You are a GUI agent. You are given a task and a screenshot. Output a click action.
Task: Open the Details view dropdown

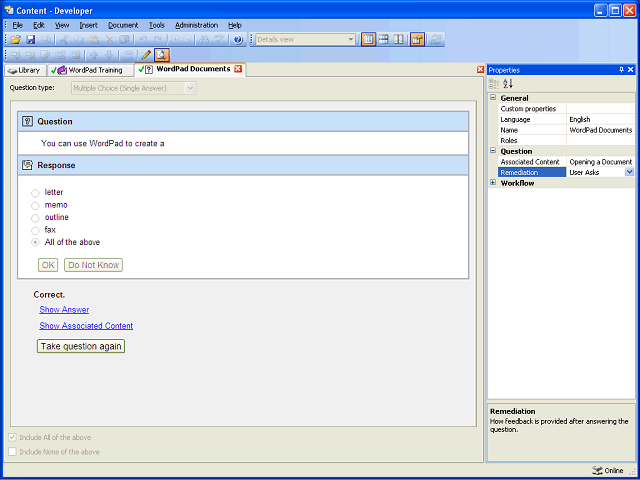click(x=351, y=40)
